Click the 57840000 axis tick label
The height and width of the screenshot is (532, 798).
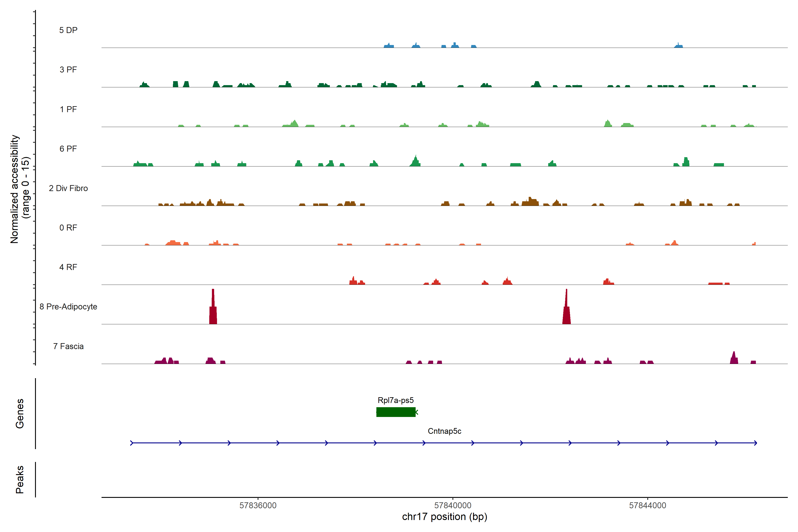point(453,505)
